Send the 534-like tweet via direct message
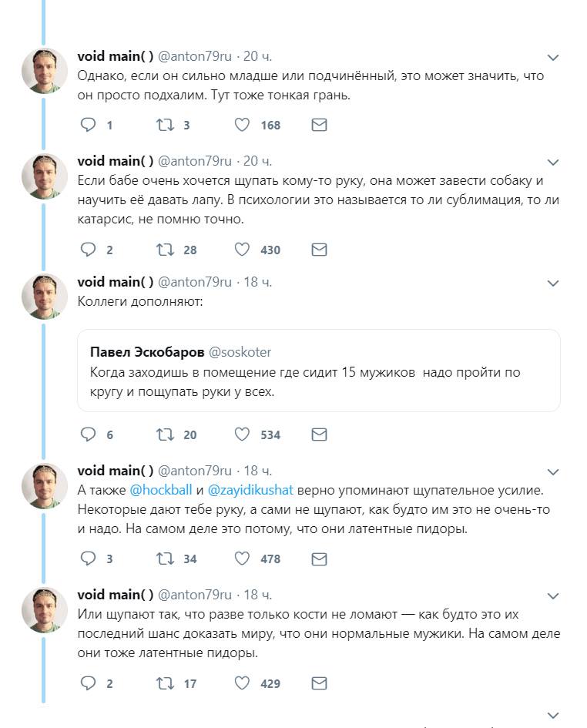The height and width of the screenshot is (728, 587). coord(319,434)
